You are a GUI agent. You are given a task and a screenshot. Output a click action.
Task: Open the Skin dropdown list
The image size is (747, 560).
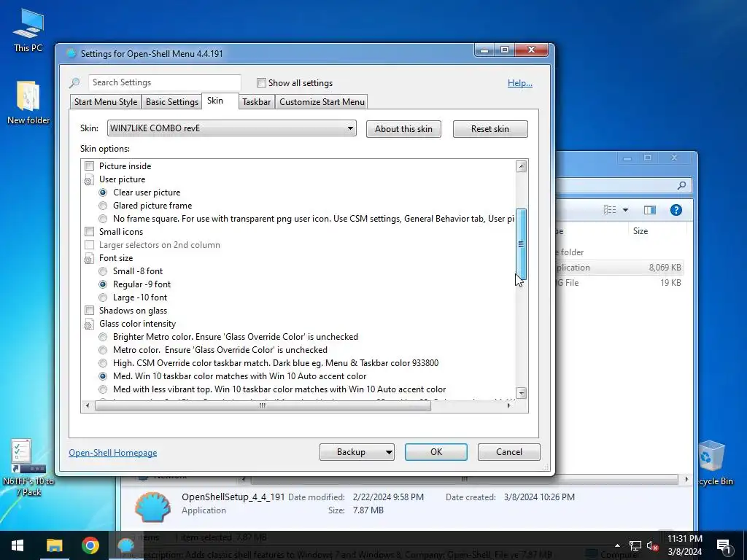(x=231, y=128)
